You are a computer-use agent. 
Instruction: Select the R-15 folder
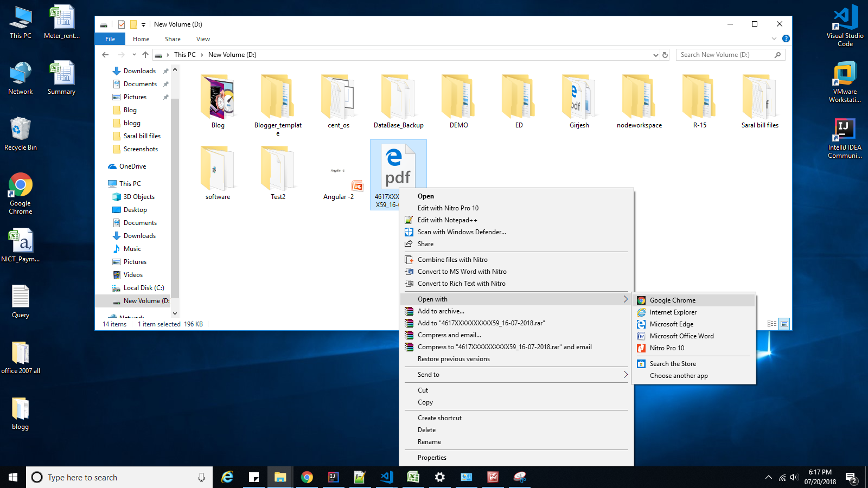click(700, 102)
